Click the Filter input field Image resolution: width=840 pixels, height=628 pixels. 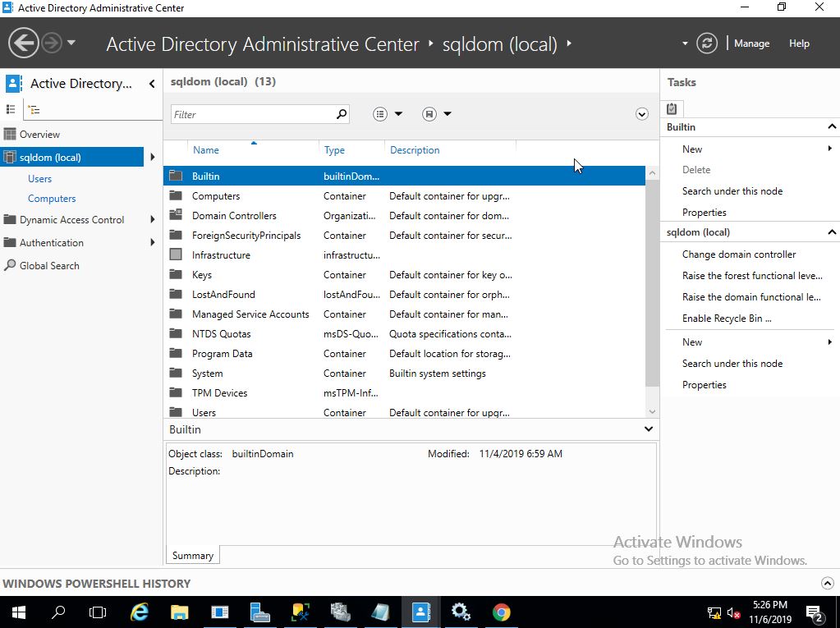[253, 114]
